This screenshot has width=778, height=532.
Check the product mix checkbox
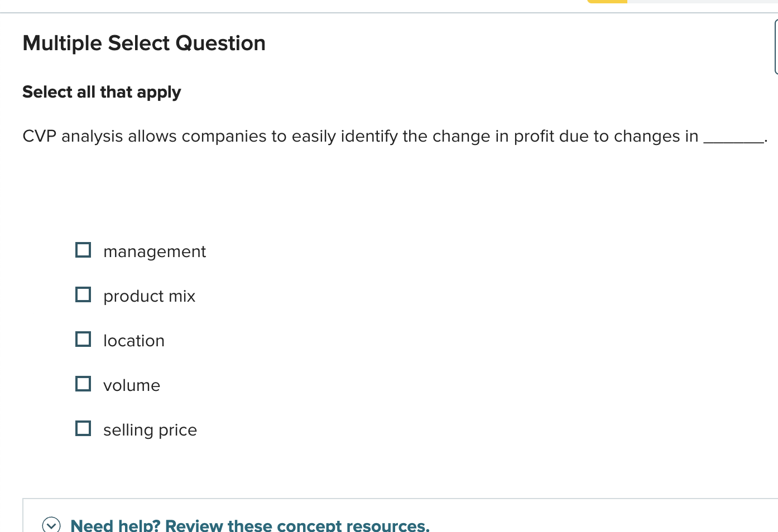(x=83, y=294)
